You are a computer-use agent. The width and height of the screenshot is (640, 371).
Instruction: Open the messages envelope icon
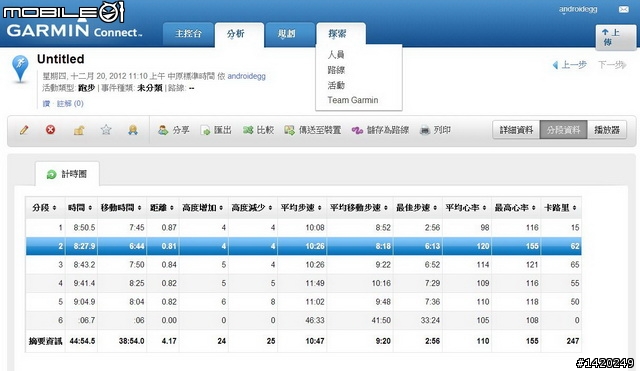click(x=624, y=9)
